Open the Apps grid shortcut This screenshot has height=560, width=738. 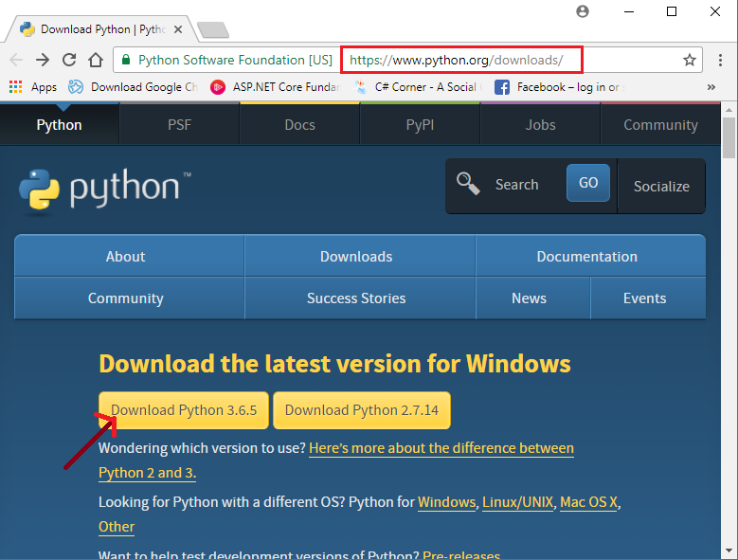tap(33, 87)
